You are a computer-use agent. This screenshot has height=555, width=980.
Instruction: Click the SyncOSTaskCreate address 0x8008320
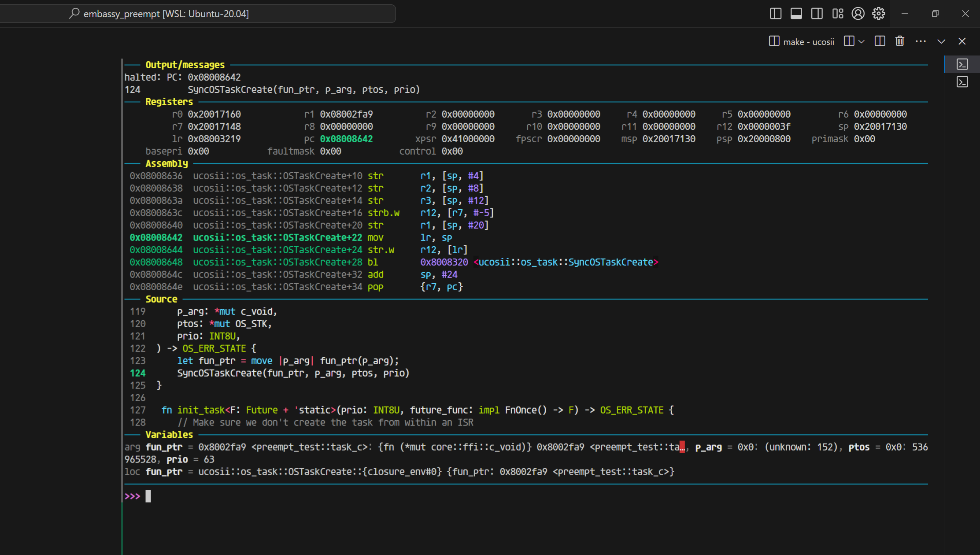click(x=444, y=262)
